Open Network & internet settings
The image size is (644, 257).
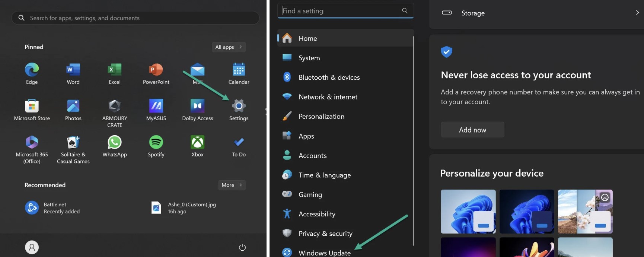[x=345, y=97]
